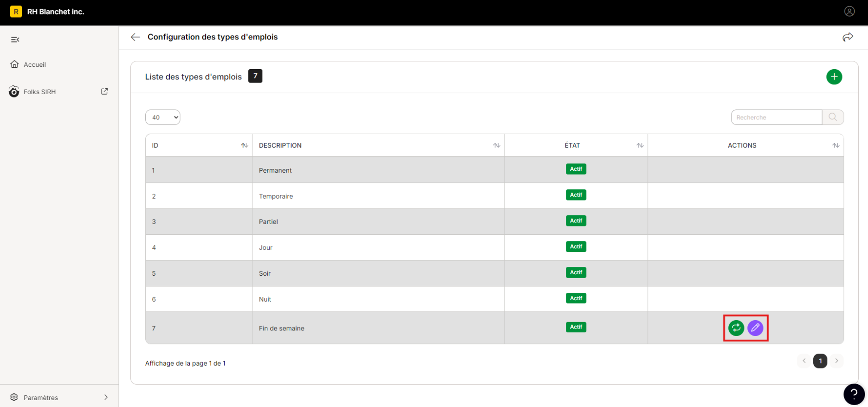Image resolution: width=868 pixels, height=407 pixels.
Task: Click the Folks SIRH logo icon
Action: click(x=14, y=91)
